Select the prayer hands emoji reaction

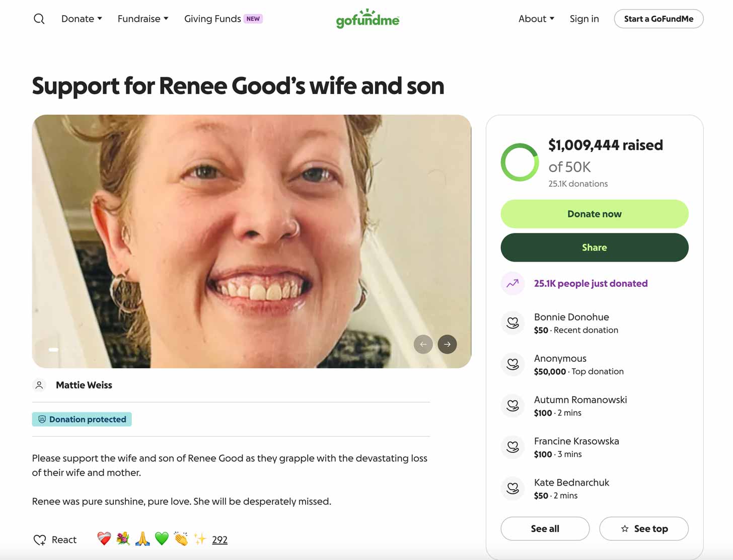click(142, 538)
